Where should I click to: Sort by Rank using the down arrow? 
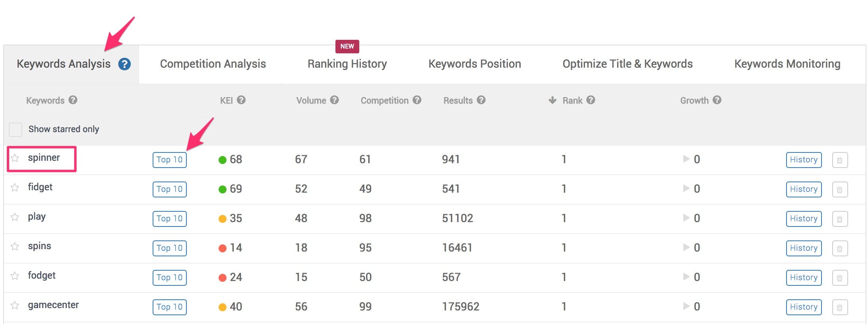552,100
